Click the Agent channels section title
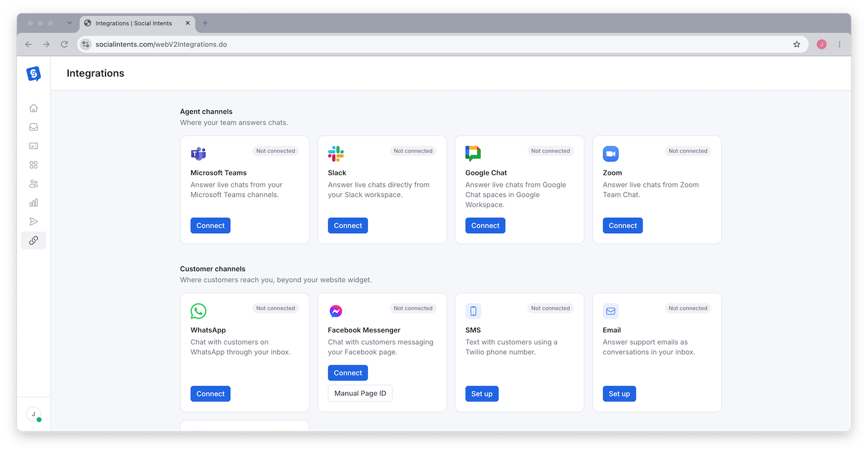Viewport: 868px width, 452px height. (206, 111)
